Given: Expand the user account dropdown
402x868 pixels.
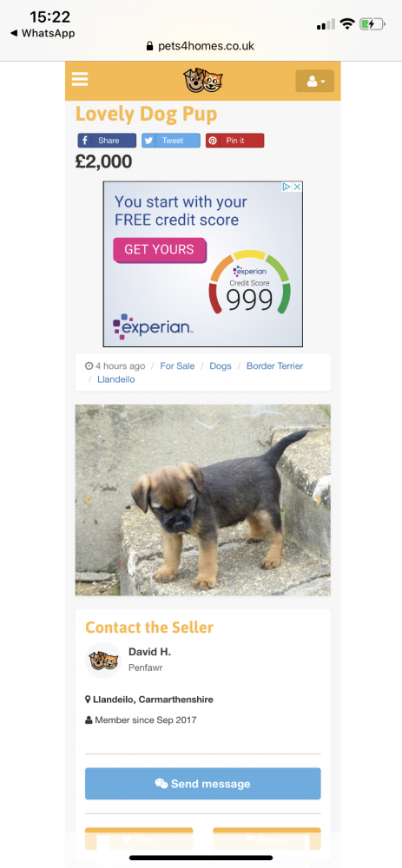Looking at the screenshot, I should coord(314,82).
